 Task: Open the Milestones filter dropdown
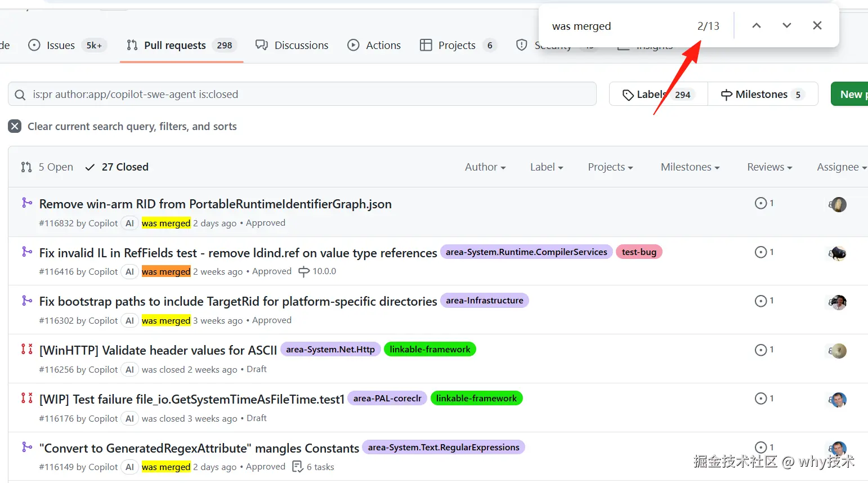tap(690, 167)
